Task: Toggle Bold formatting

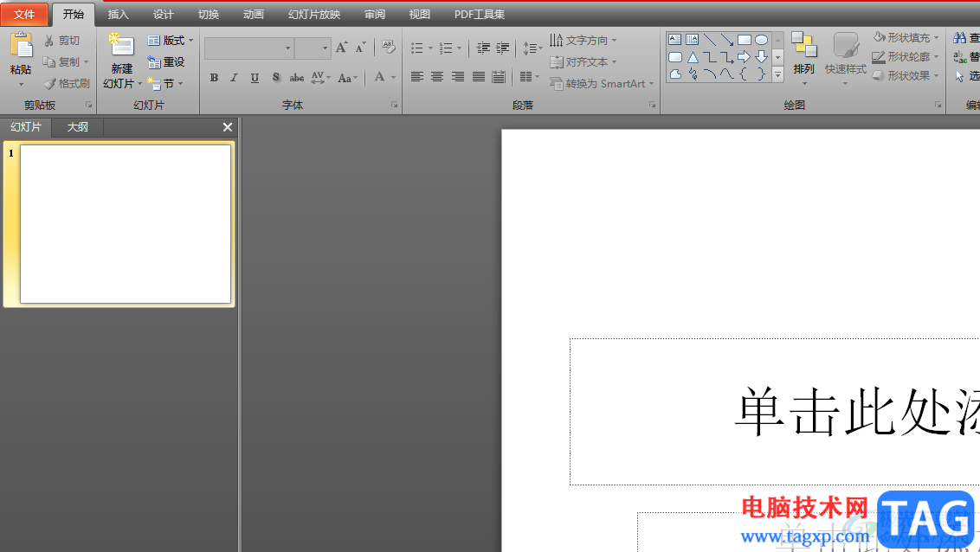Action: click(x=215, y=77)
